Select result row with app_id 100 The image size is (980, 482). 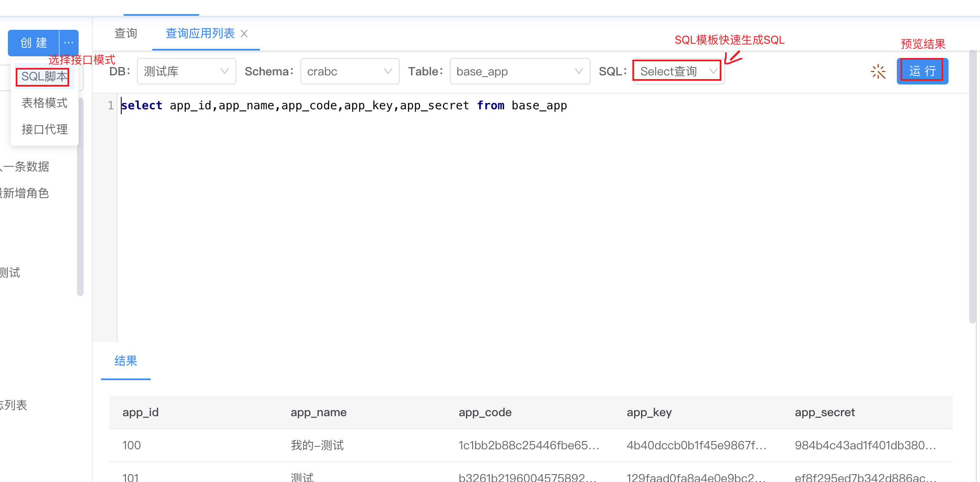132,445
